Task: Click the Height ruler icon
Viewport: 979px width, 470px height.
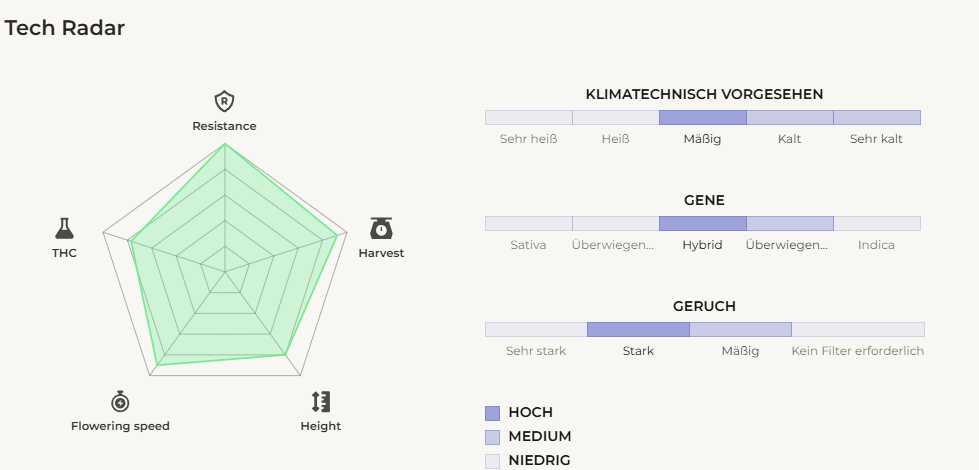Action: (320, 402)
